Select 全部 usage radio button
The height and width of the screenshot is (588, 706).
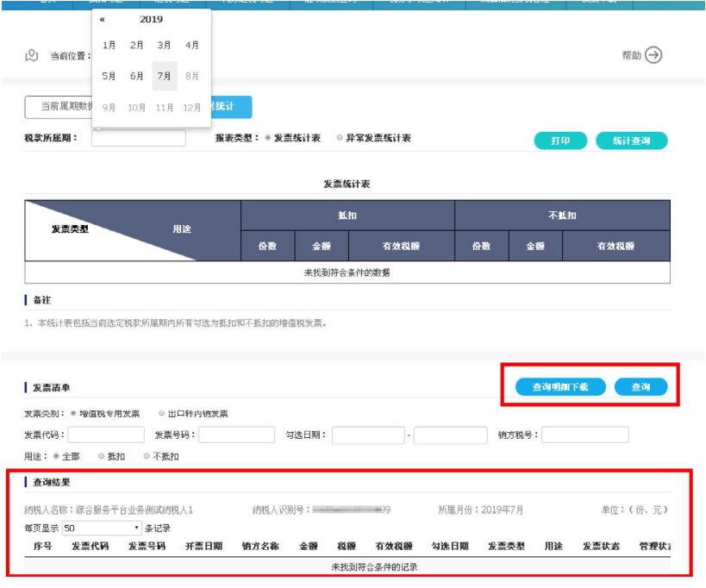(56, 456)
